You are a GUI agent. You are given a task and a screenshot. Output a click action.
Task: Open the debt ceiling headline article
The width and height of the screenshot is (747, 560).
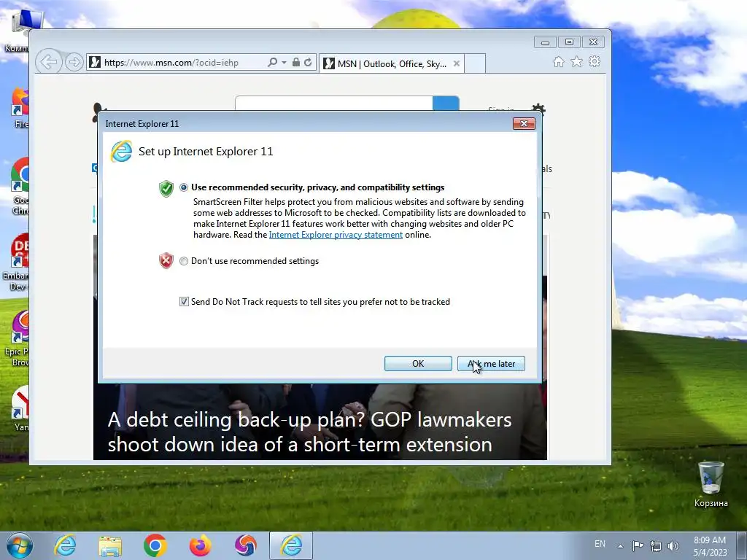309,432
